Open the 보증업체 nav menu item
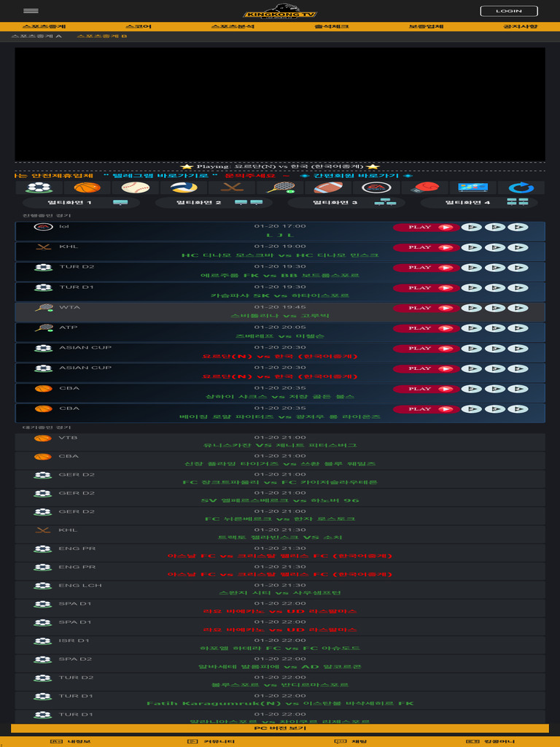 pos(426,26)
